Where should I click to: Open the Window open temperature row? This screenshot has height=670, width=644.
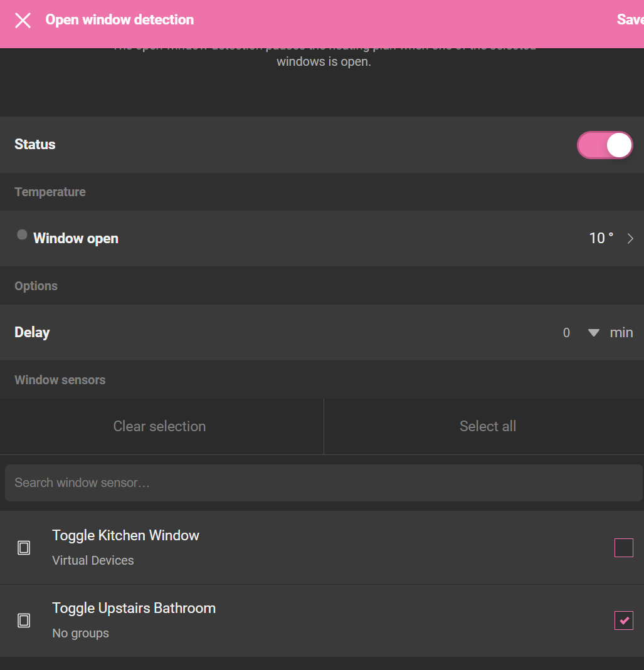(x=314, y=238)
